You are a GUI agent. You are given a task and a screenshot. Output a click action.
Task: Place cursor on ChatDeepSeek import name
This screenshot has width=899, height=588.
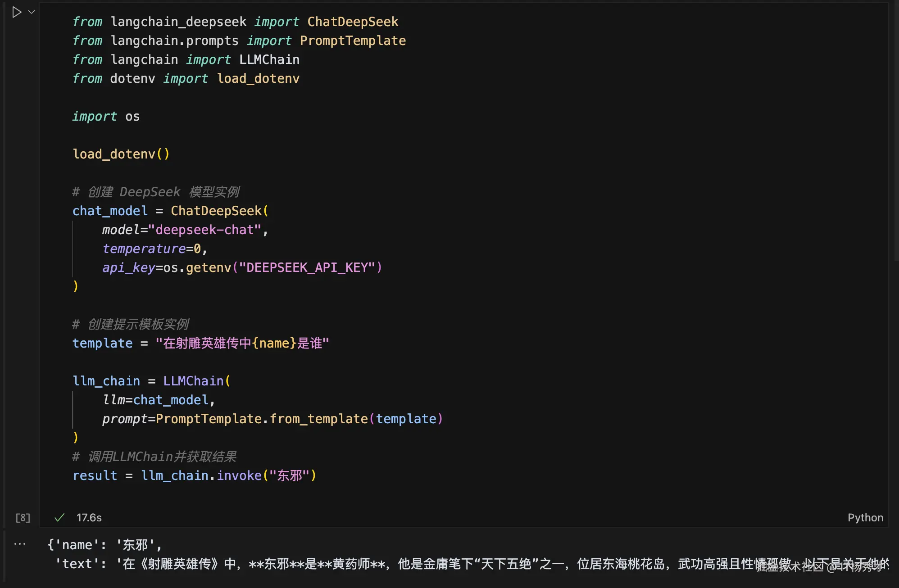tap(352, 22)
